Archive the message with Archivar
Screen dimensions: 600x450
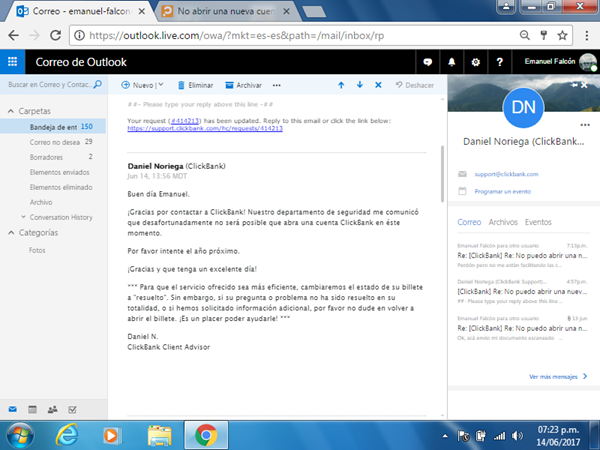click(244, 85)
